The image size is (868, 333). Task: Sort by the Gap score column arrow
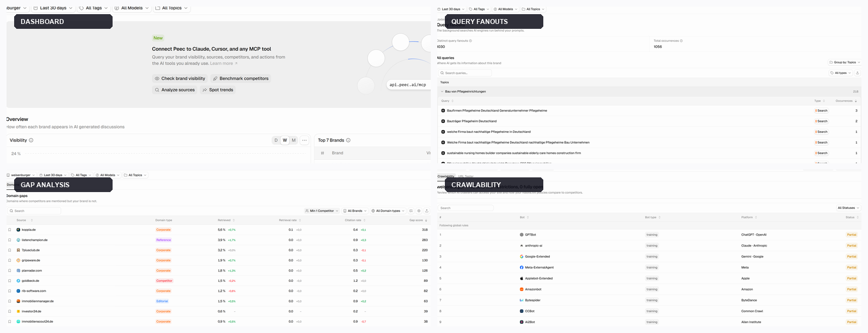tap(426, 220)
